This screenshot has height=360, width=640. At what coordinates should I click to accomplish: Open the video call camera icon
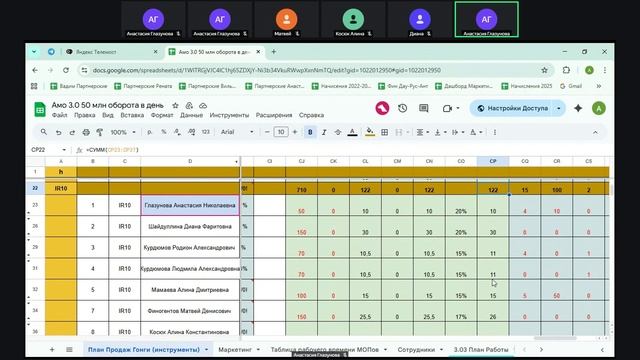click(x=448, y=108)
